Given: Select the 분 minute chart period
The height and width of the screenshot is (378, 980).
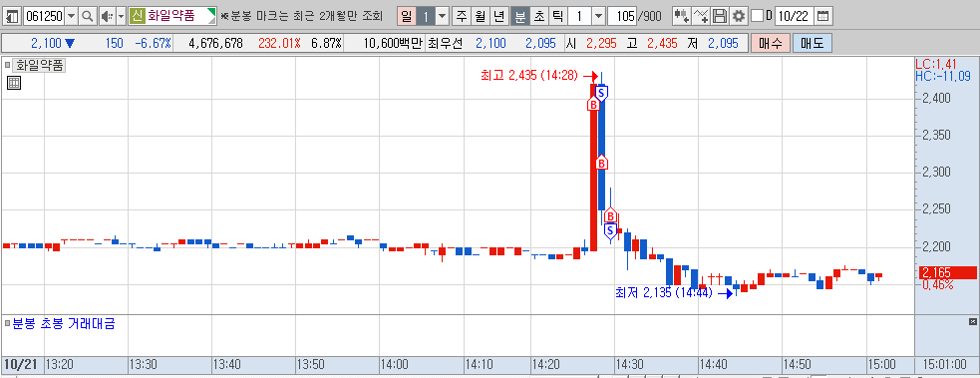Looking at the screenshot, I should (520, 16).
